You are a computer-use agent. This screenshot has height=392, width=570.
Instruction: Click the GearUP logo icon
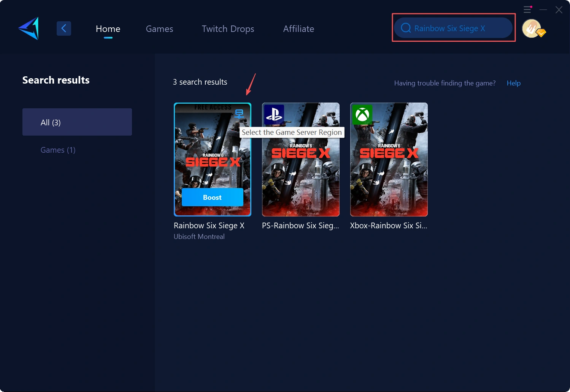[29, 28]
